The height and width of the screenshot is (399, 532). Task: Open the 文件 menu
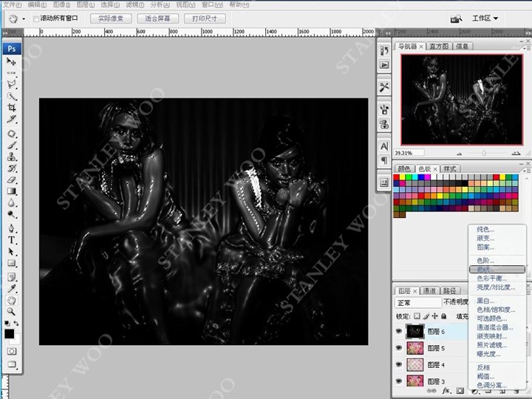pyautogui.click(x=12, y=4)
